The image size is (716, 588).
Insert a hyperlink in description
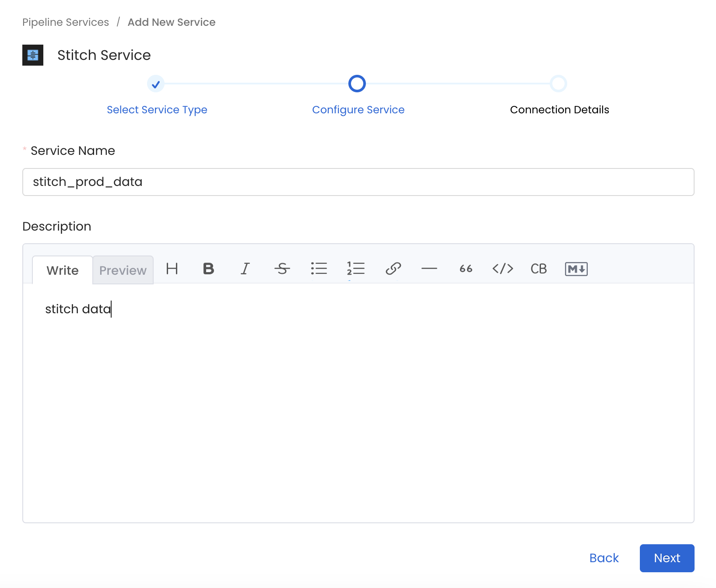pyautogui.click(x=393, y=269)
